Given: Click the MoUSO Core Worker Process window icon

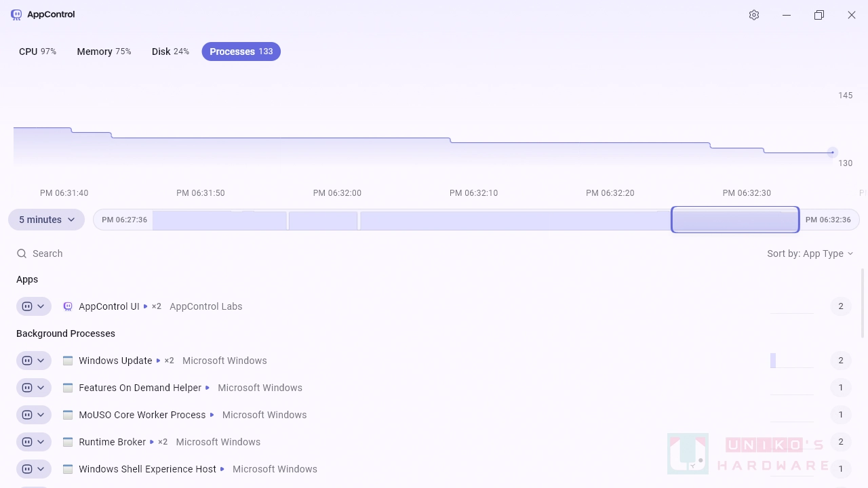Looking at the screenshot, I should (x=68, y=415).
